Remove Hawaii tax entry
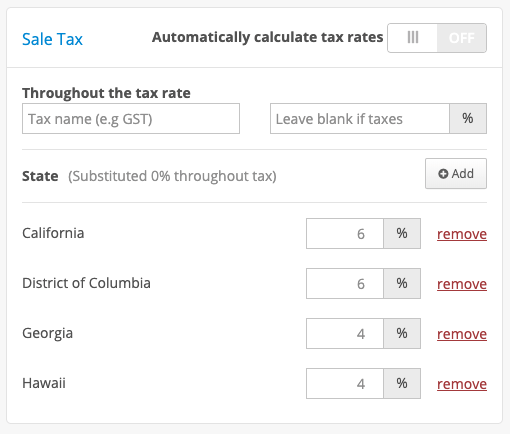The image size is (510, 434). pos(462,384)
